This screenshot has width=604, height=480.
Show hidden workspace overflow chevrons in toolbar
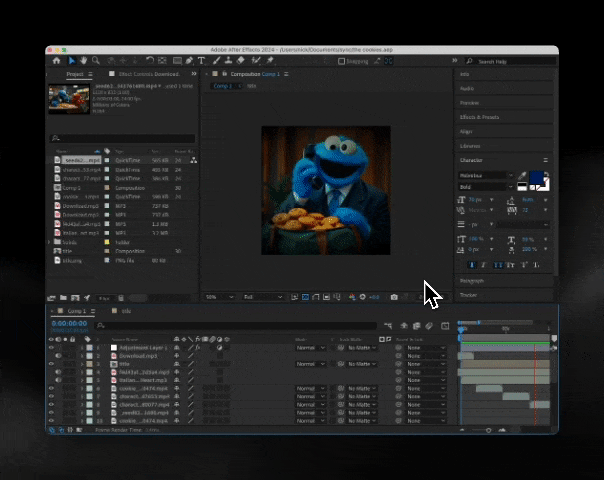click(455, 60)
